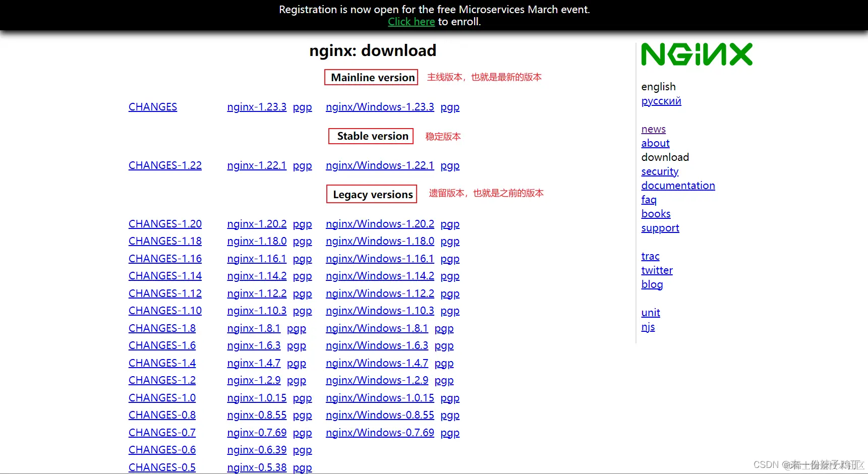Open the security page
The width and height of the screenshot is (868, 474).
pyautogui.click(x=660, y=171)
